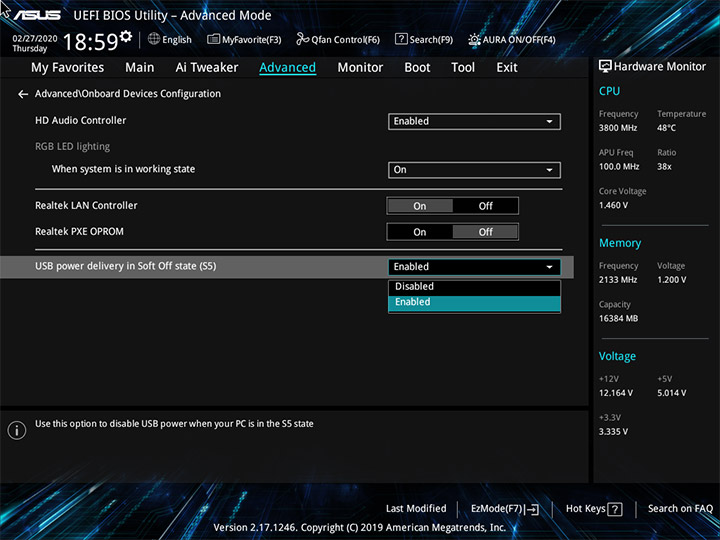Screen dimensions: 720x540
Task: Click the gear icon next to the clock
Action: [125, 36]
